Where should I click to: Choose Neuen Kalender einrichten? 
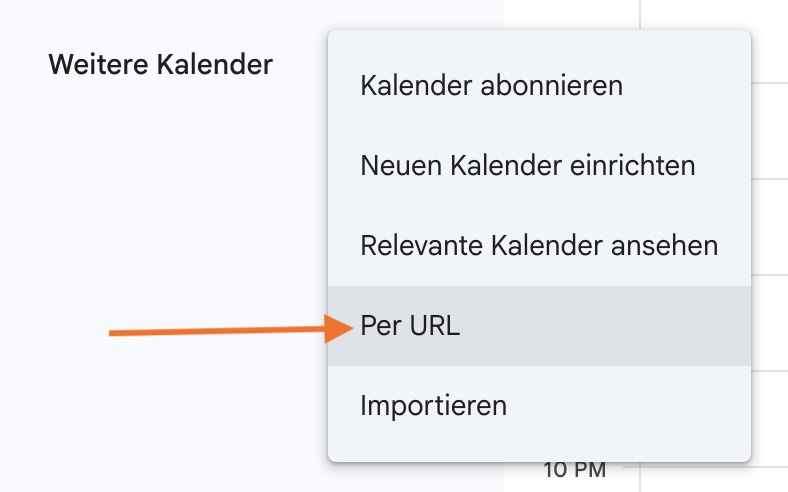(x=527, y=165)
